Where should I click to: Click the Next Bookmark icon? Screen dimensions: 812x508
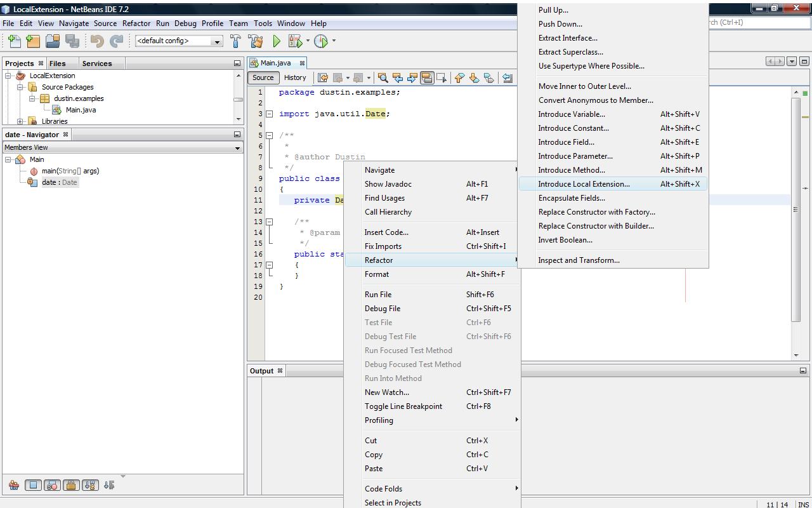coord(475,77)
